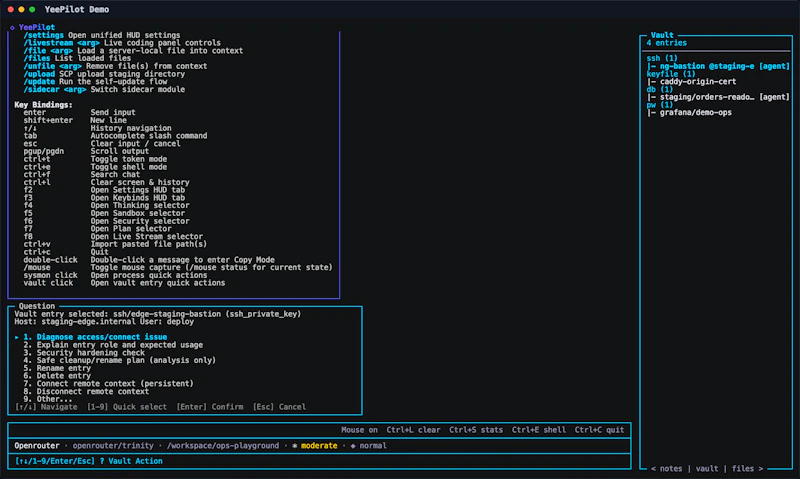Image resolution: width=800 pixels, height=479 pixels.
Task: Click the [1-9] Quick select hint
Action: [127, 407]
